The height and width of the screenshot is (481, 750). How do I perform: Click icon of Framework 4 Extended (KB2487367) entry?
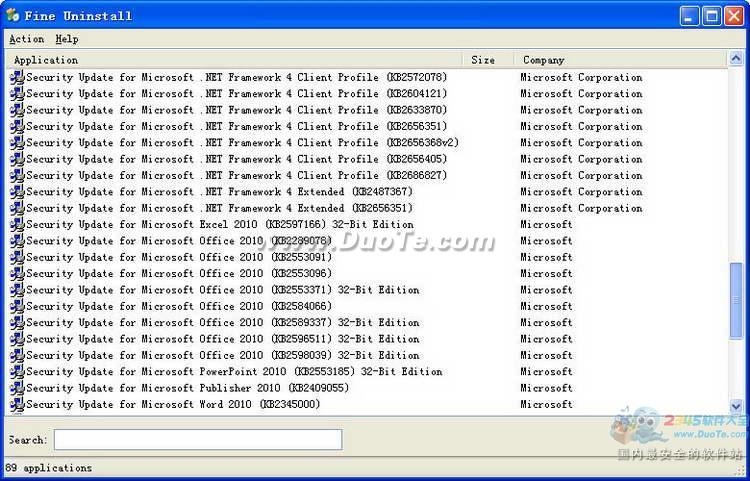(x=17, y=192)
